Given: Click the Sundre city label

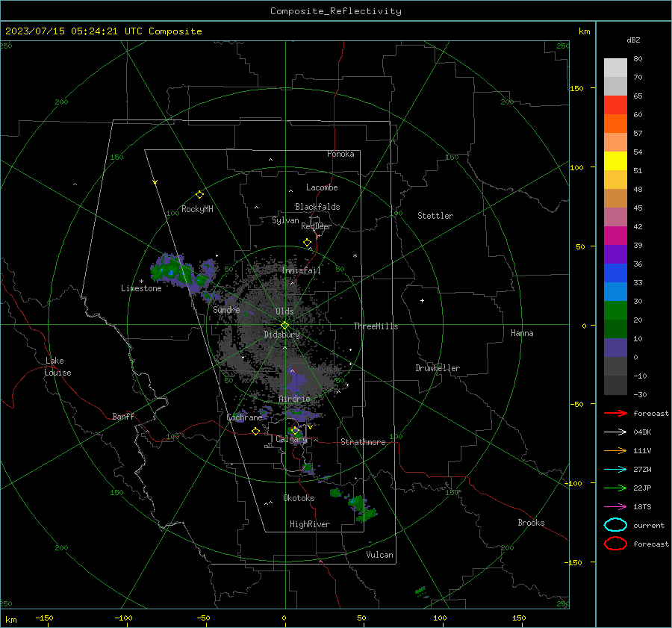Looking at the screenshot, I should pyautogui.click(x=226, y=309).
